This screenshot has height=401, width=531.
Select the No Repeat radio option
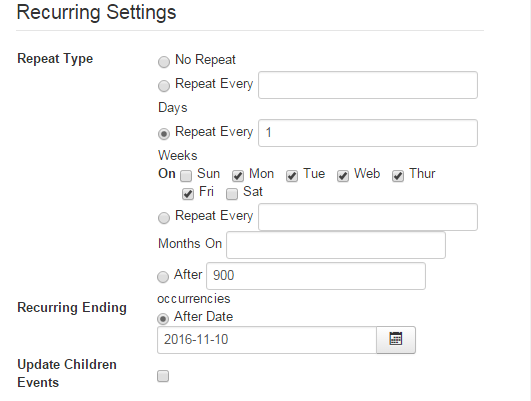pos(164,62)
